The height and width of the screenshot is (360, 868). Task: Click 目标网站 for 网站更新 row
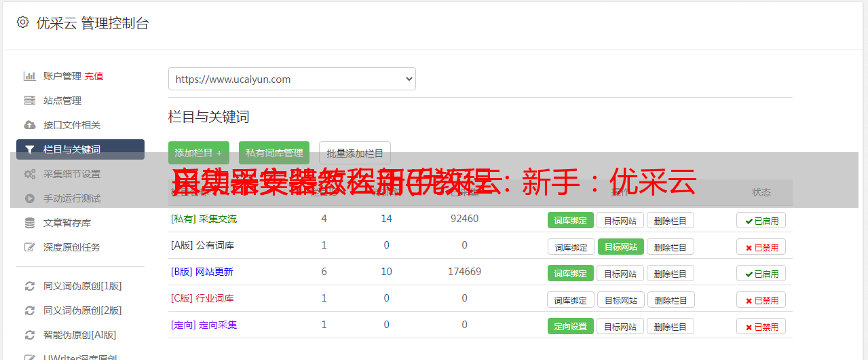620,273
